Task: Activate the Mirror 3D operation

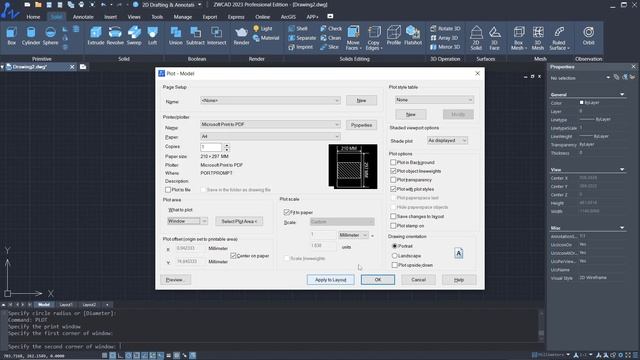Action: [445, 47]
